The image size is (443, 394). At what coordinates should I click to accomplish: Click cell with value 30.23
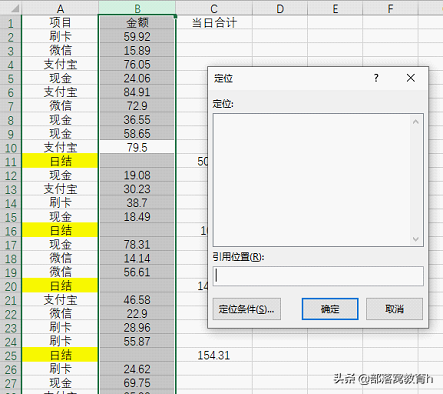coord(137,189)
